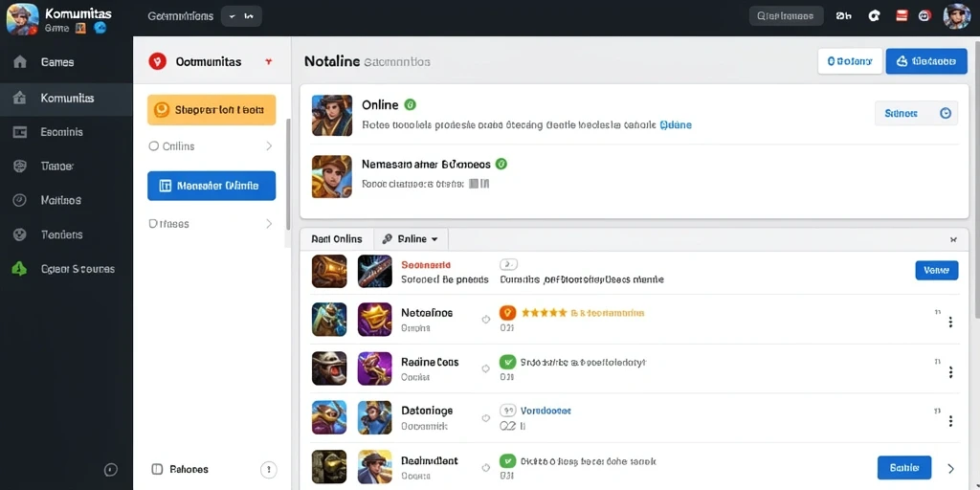
Task: Expand the ITiaes chevron
Action: (x=269, y=223)
